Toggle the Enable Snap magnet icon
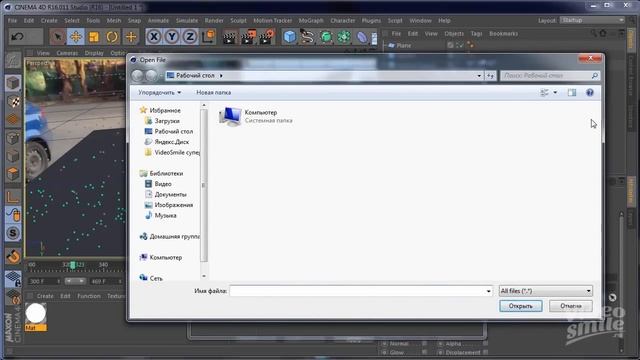The image size is (640, 360). tap(13, 256)
